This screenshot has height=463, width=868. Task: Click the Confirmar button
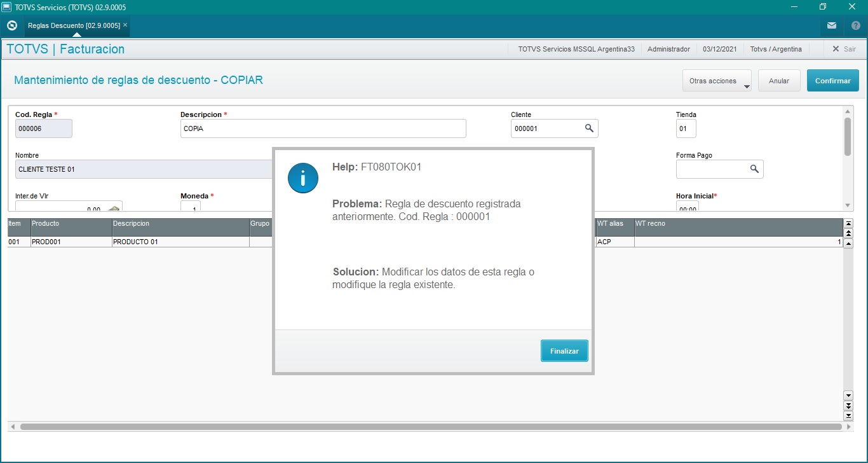(832, 81)
